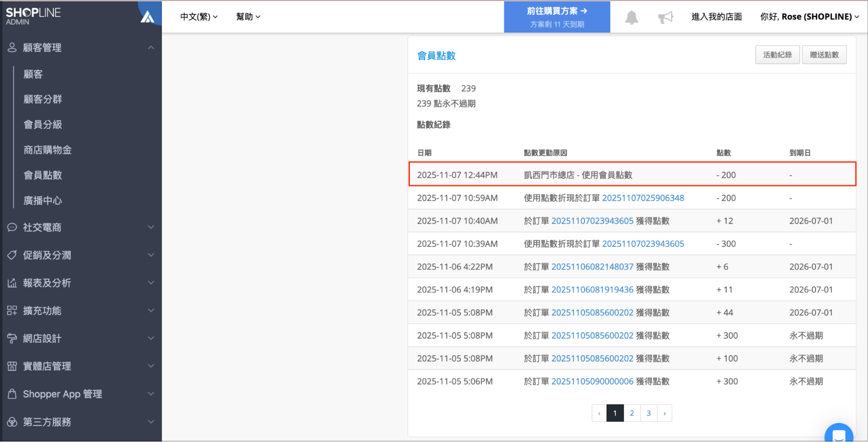This screenshot has width=868, height=442.
Task: Click the 凱西門市總店 - 使用會員點數 row
Action: (632, 174)
